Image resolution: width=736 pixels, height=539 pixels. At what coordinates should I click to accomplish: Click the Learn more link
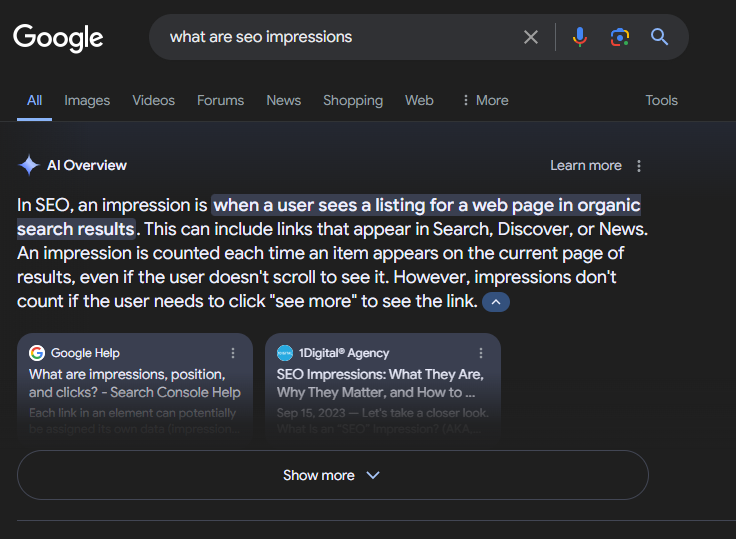click(x=585, y=166)
